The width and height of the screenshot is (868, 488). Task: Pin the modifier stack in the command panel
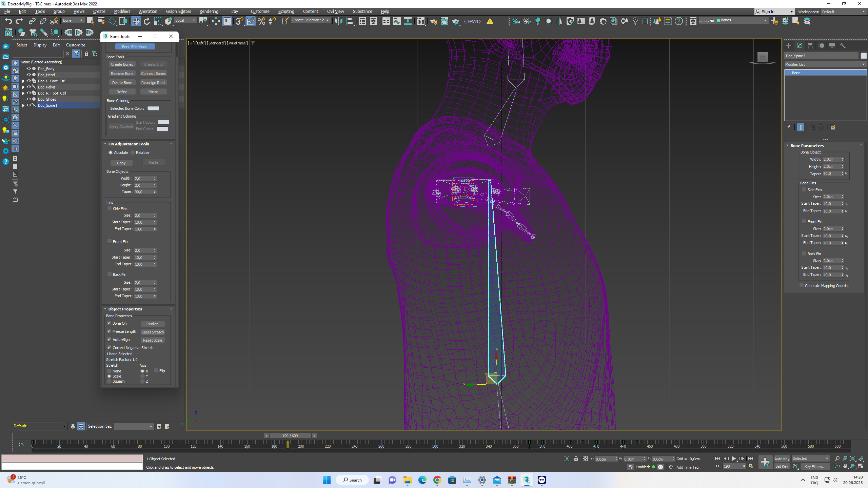[x=789, y=127]
